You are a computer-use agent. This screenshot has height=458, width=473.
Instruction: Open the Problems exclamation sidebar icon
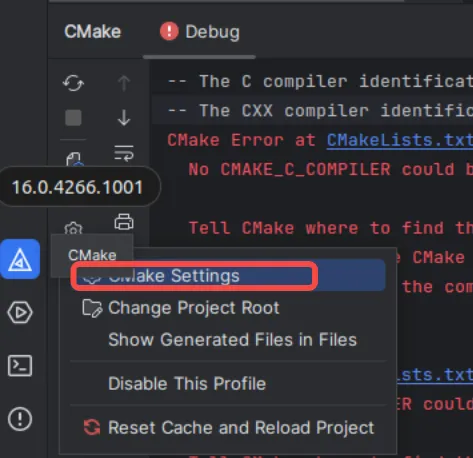(x=20, y=419)
